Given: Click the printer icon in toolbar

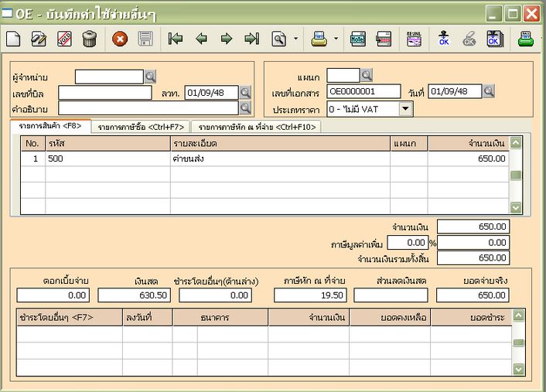Looking at the screenshot, I should [318, 38].
